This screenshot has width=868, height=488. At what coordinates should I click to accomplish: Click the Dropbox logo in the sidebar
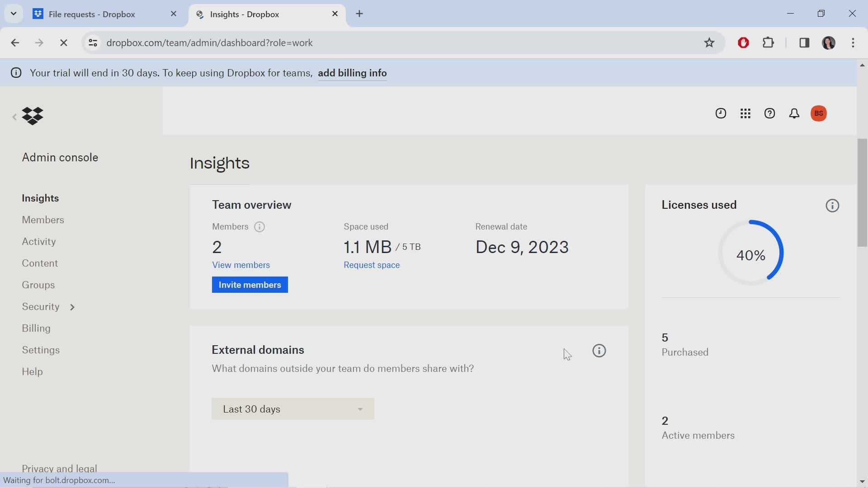pos(33,116)
